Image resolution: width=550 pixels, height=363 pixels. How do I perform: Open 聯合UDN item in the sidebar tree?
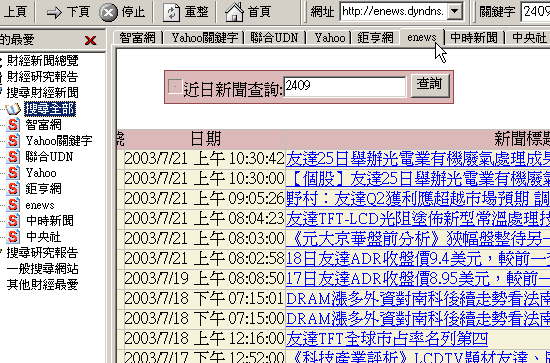pos(49,156)
